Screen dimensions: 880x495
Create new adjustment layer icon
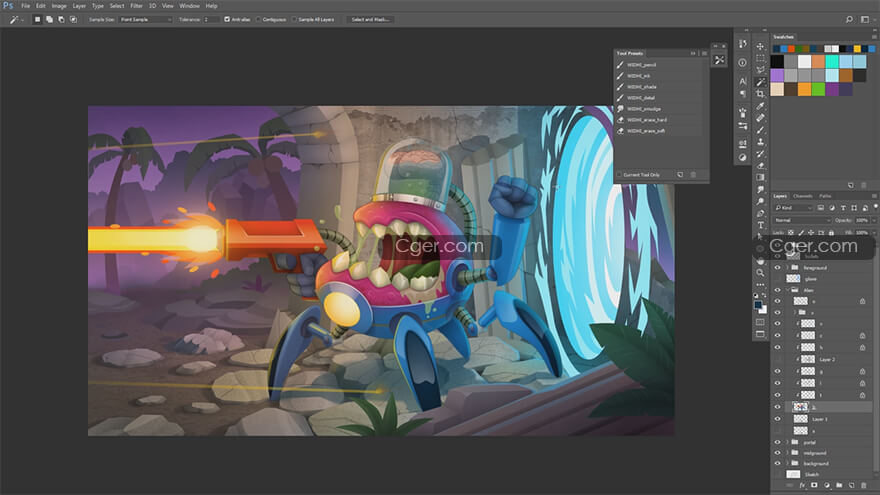click(827, 485)
